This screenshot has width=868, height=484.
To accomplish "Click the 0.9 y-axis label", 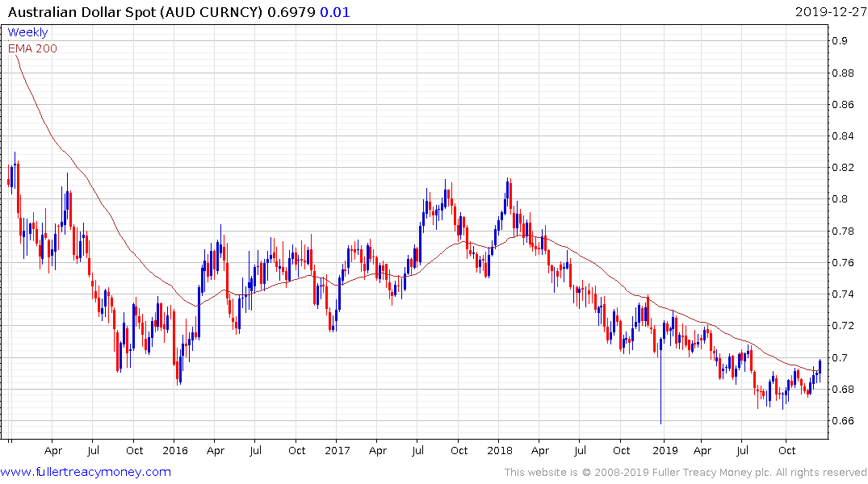I will coord(840,41).
